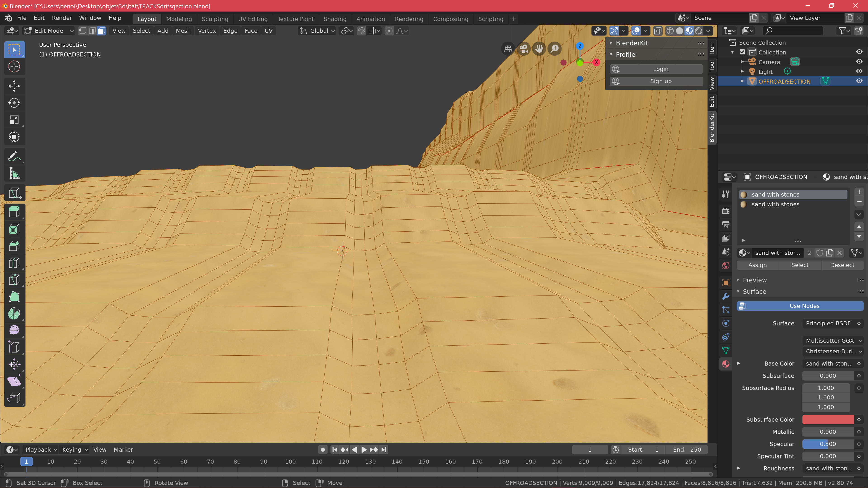
Task: Open the Playback dropdown
Action: (41, 450)
